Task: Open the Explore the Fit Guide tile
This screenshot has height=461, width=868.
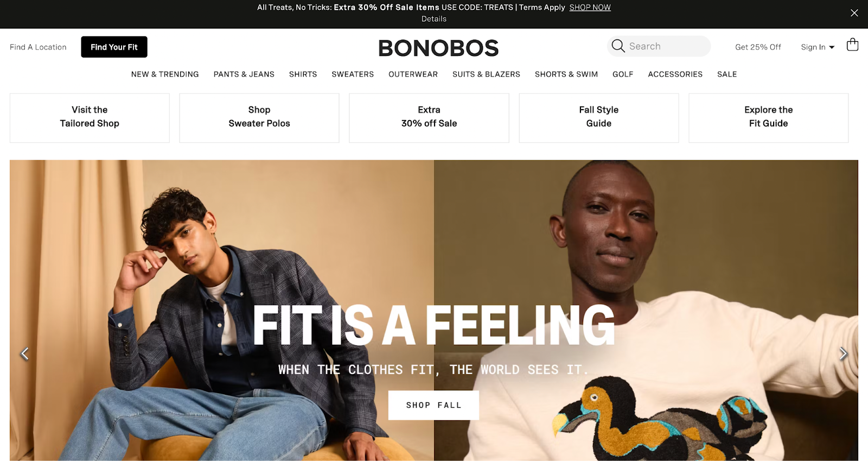Action: (768, 118)
